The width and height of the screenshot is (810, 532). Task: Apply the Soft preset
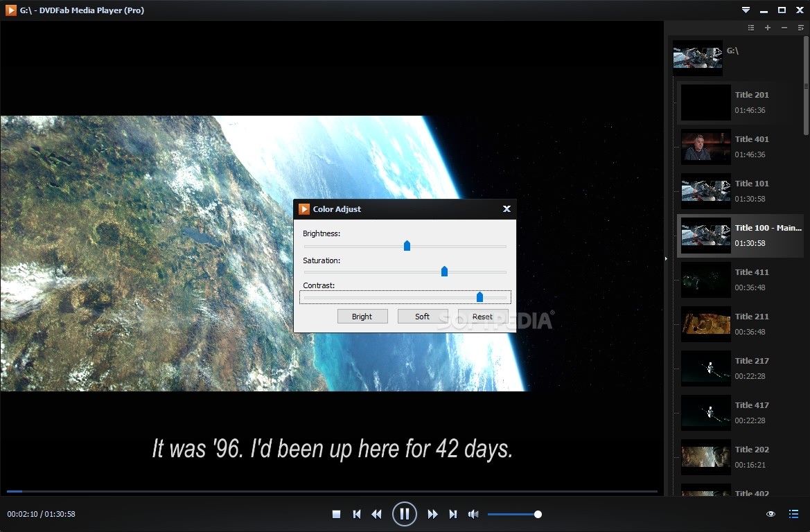pos(423,317)
